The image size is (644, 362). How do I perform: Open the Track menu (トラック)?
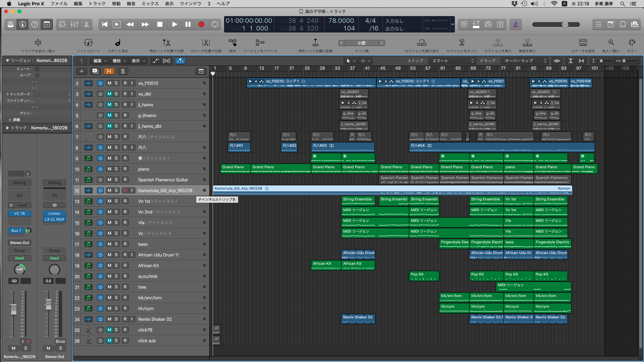point(97,4)
